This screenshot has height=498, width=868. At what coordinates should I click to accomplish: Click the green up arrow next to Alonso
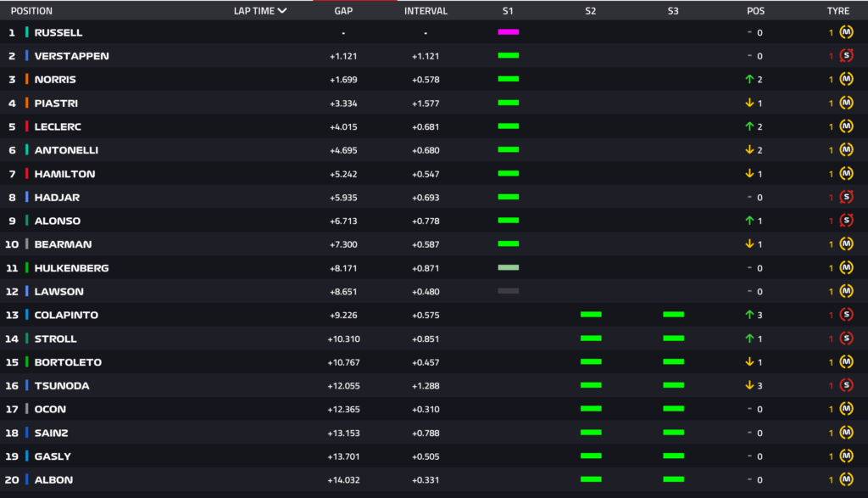coord(750,221)
